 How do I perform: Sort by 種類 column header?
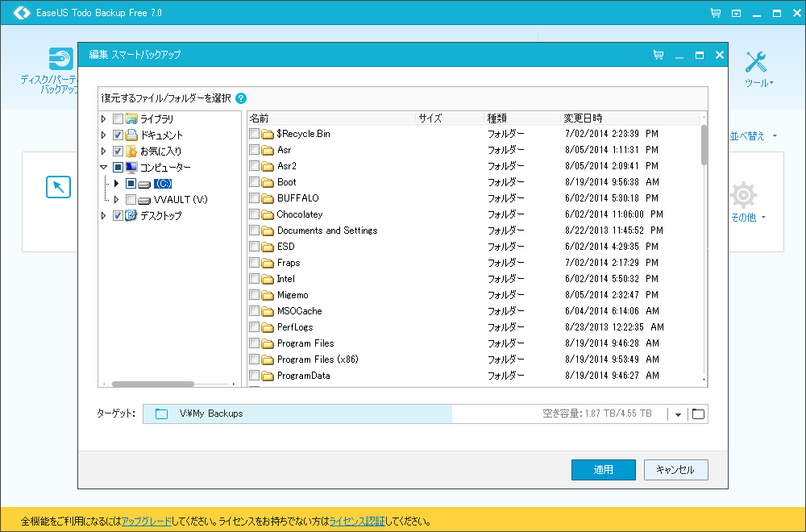(522, 118)
